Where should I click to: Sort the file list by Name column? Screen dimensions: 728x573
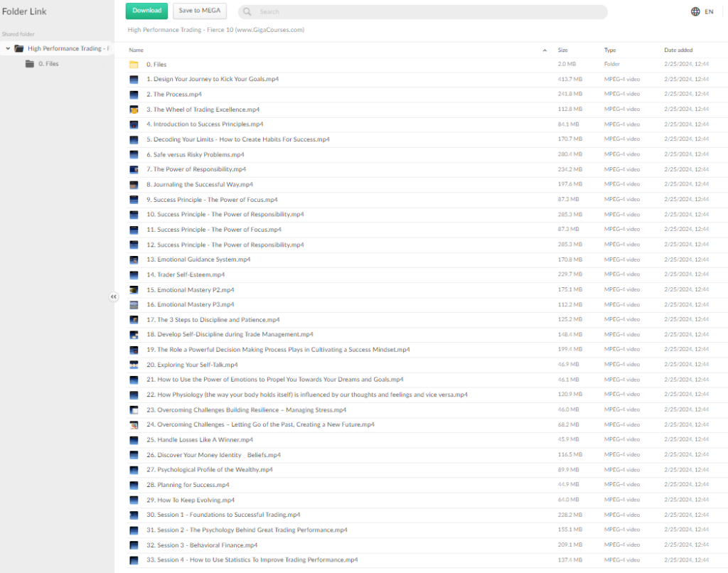point(136,50)
